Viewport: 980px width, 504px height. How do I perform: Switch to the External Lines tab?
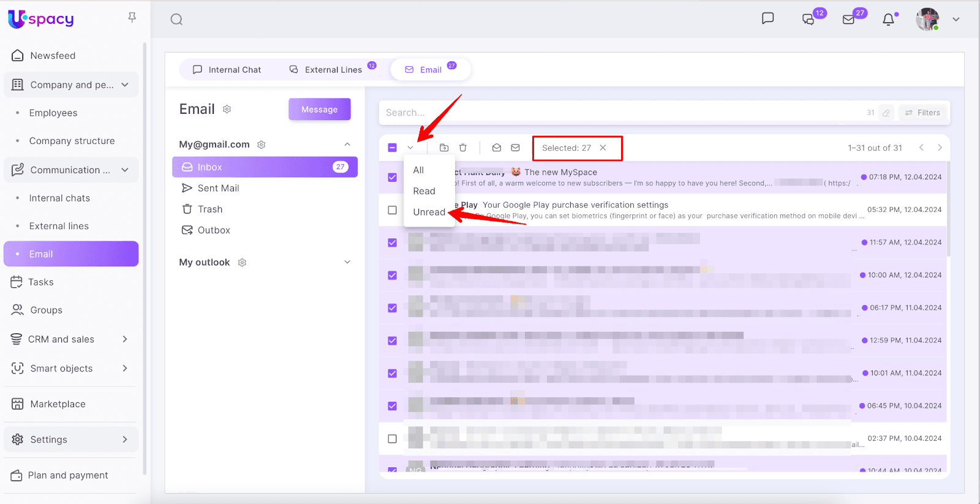(333, 70)
